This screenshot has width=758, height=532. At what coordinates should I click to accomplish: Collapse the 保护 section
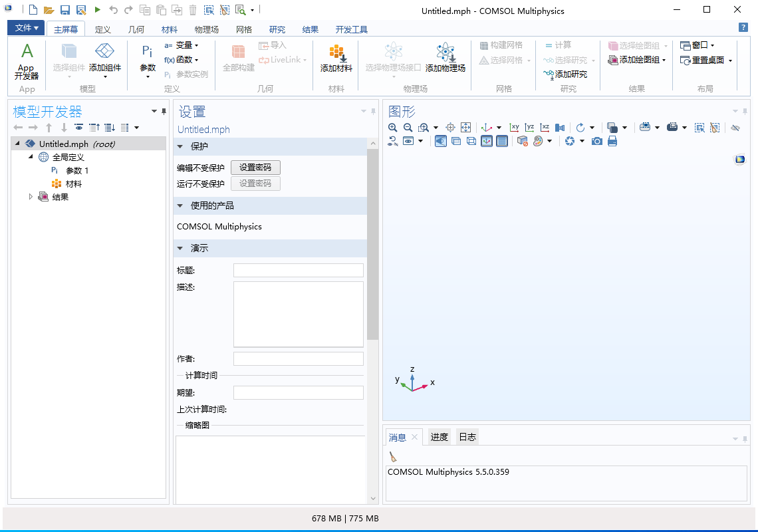coord(180,146)
